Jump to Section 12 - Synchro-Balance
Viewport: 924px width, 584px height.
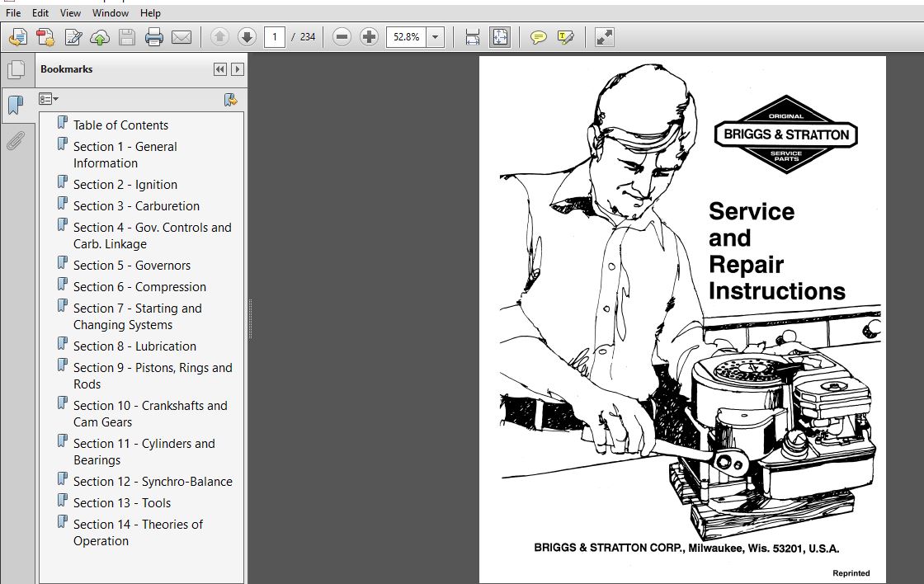click(x=153, y=482)
